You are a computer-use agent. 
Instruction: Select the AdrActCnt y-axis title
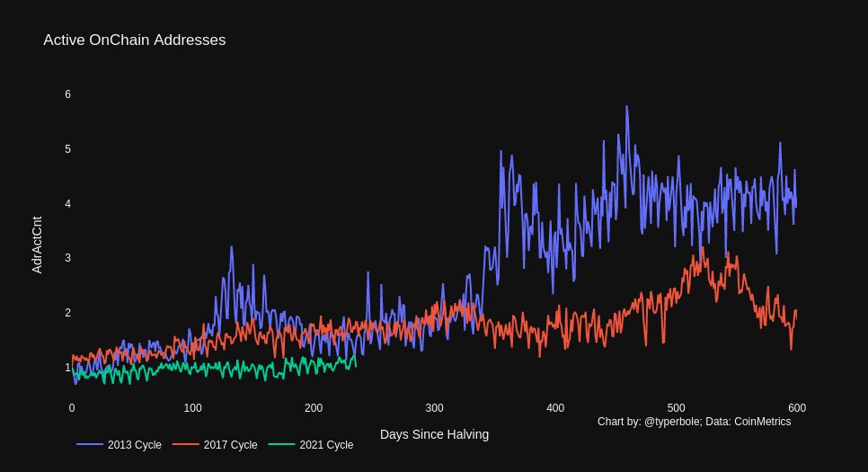point(37,244)
